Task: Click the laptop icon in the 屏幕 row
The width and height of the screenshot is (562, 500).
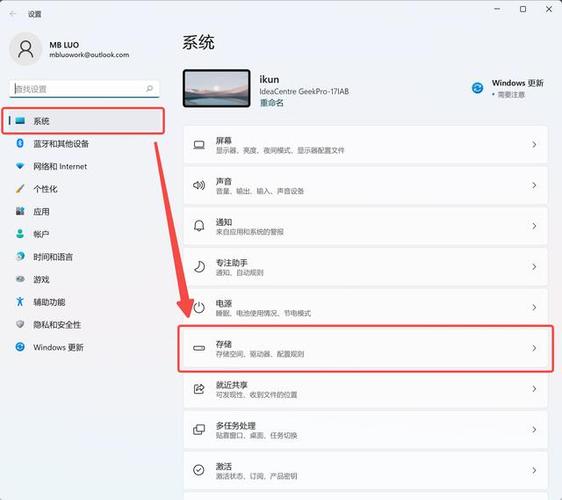Action: [199, 145]
